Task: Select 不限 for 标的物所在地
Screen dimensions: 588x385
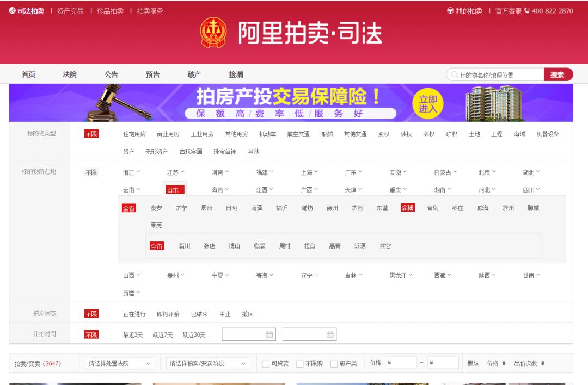Action: tap(91, 172)
